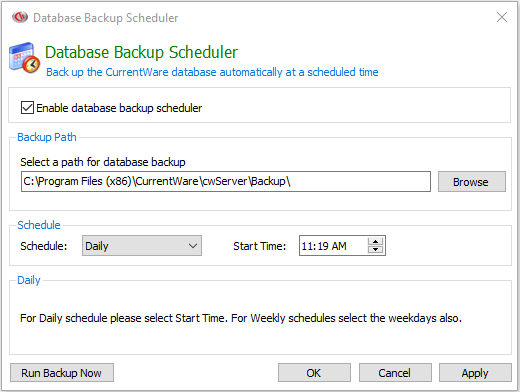Decrease Start Time with down spinner arrow
520x392 pixels.
pos(376,250)
